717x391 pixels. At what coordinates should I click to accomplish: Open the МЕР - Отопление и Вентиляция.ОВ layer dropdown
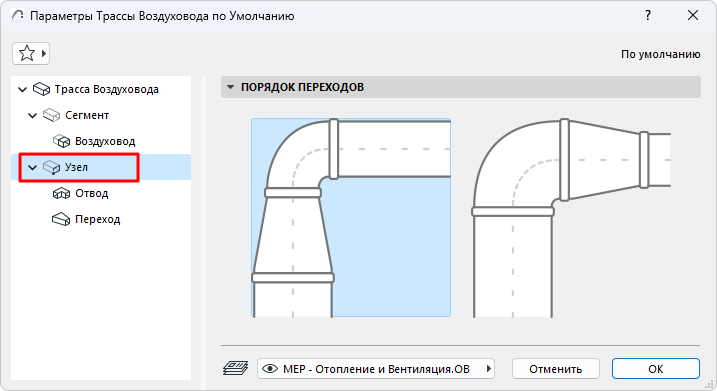coord(376,369)
